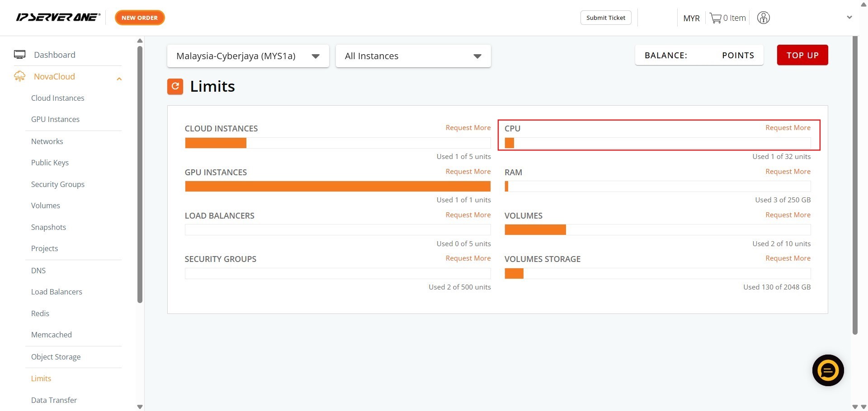Select Object Storage in the sidebar
The height and width of the screenshot is (411, 868).
(x=56, y=357)
